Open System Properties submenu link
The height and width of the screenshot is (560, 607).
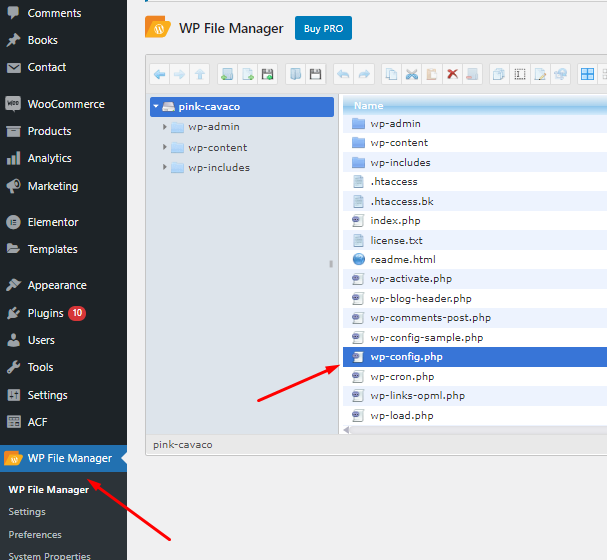pos(49,556)
